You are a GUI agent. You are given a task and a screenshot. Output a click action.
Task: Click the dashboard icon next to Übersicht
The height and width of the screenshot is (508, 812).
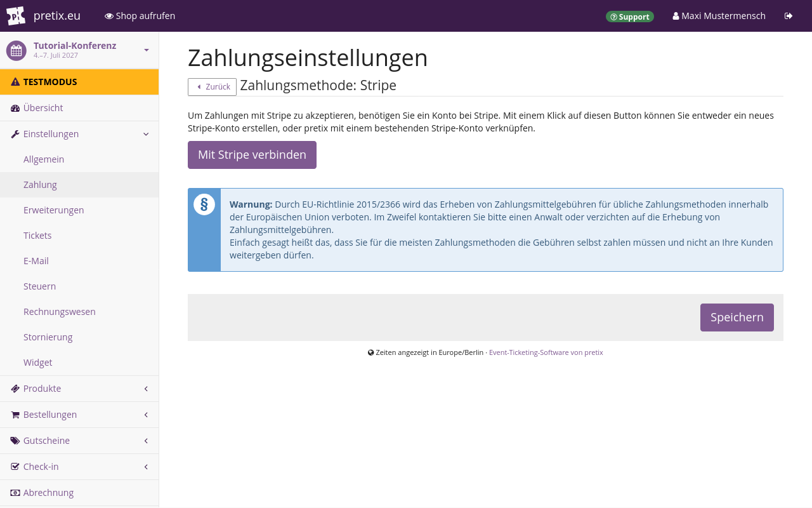coord(15,108)
